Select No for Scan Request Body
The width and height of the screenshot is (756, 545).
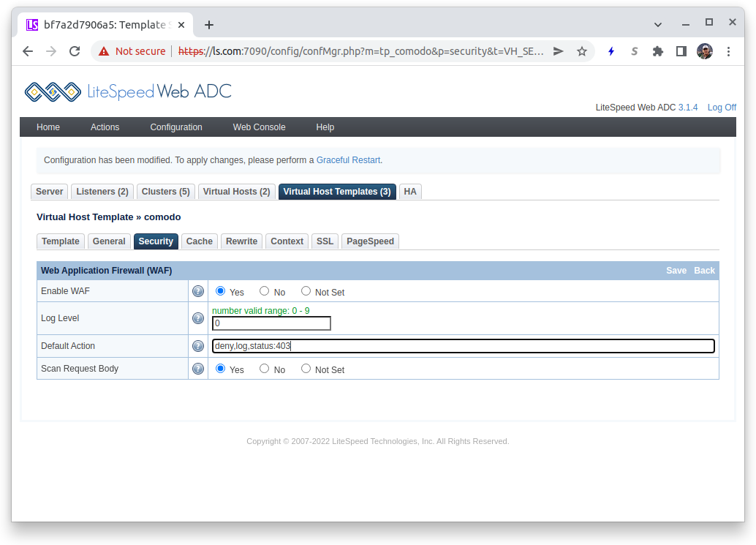[264, 369]
